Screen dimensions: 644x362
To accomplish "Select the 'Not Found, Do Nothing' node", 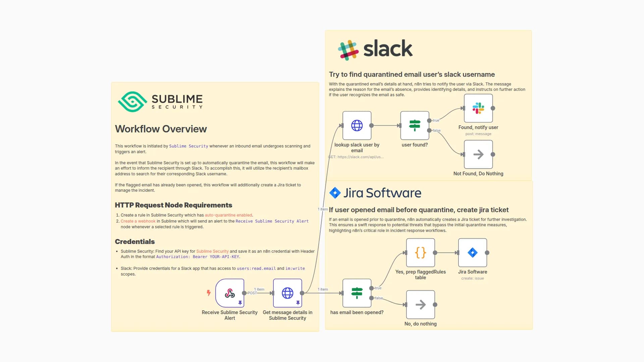I will pos(478,154).
